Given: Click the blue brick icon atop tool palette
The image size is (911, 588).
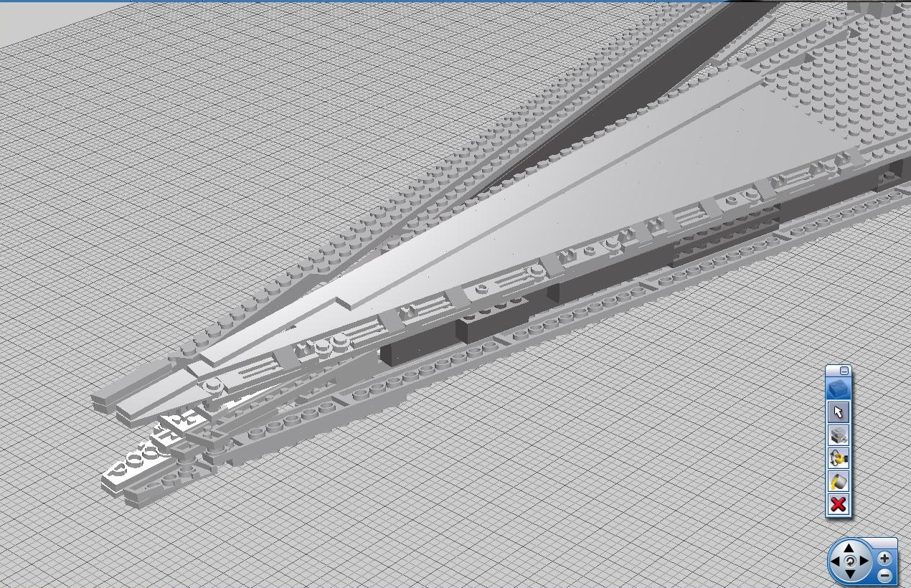Looking at the screenshot, I should pos(838,389).
